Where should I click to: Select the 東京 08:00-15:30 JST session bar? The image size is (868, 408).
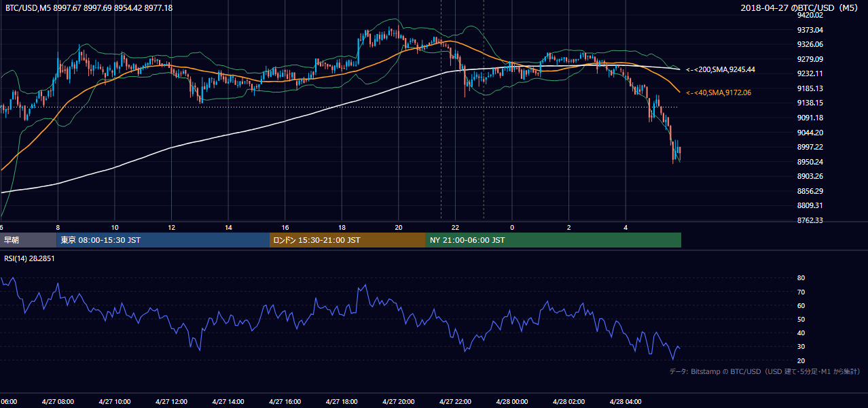tap(163, 240)
